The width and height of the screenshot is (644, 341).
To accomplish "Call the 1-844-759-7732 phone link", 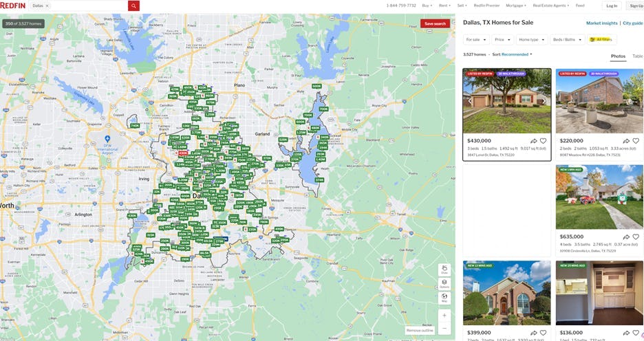I will click(401, 5).
